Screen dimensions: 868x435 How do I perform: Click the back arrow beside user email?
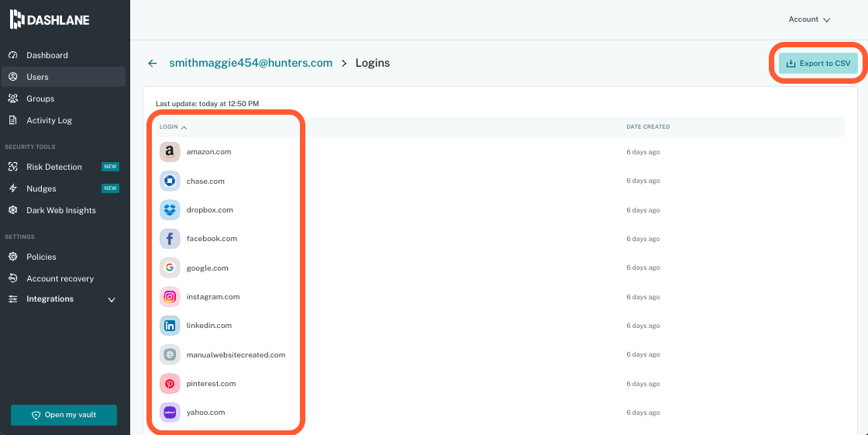pos(153,64)
